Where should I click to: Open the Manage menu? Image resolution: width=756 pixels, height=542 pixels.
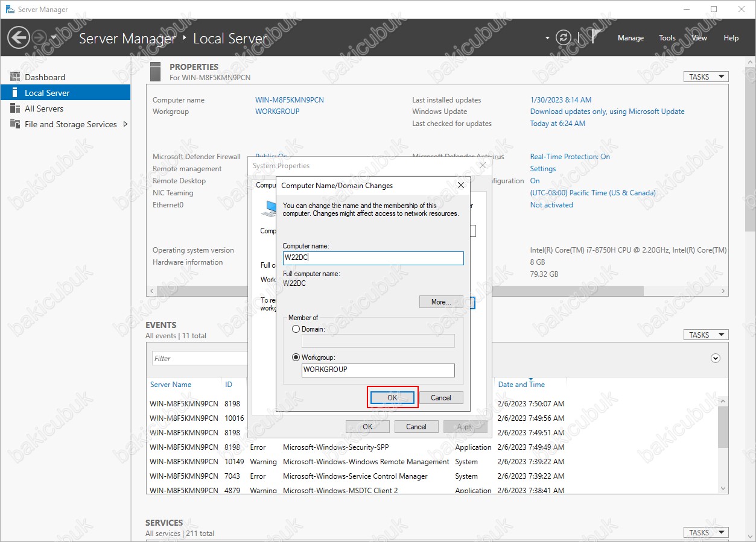point(631,38)
